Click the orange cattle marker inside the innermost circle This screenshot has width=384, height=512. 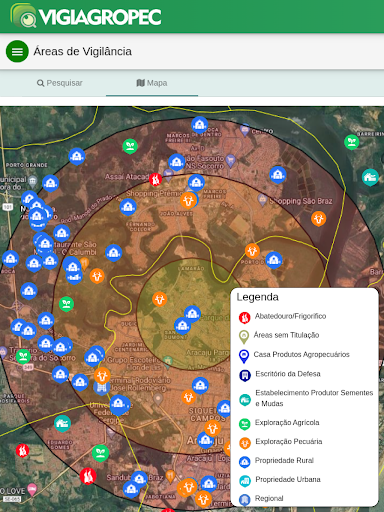[160, 299]
